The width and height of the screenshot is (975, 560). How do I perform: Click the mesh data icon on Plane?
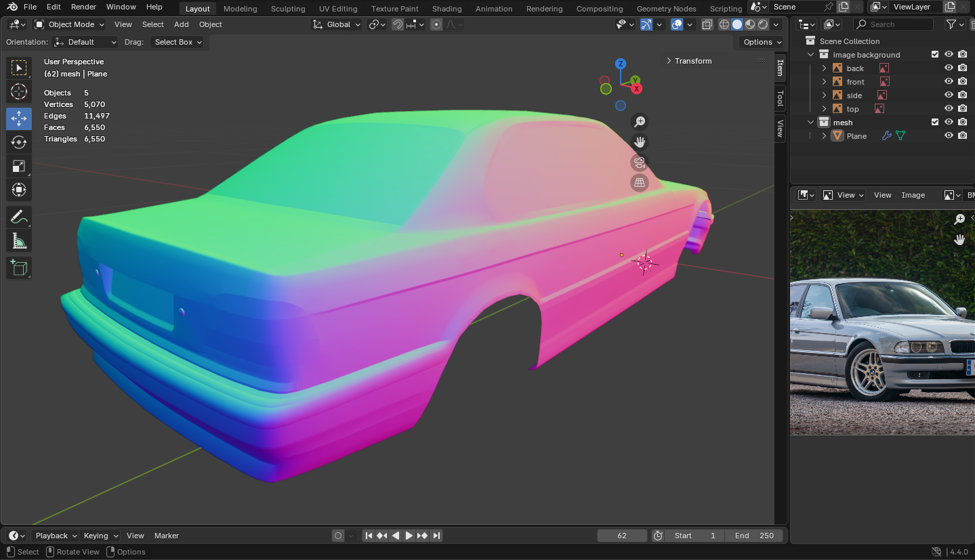click(900, 136)
